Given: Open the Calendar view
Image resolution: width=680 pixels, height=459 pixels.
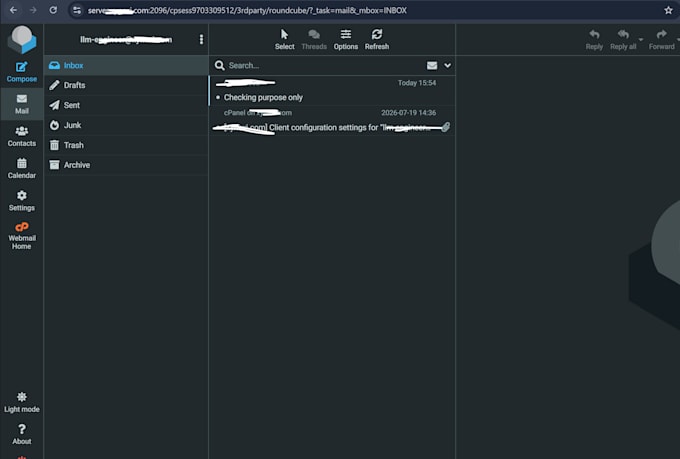Looking at the screenshot, I should tap(22, 168).
